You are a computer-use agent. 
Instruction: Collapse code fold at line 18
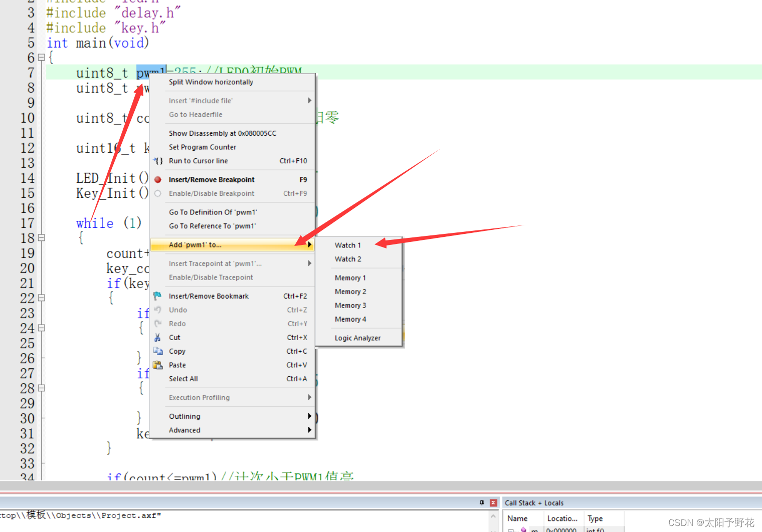pyautogui.click(x=42, y=238)
